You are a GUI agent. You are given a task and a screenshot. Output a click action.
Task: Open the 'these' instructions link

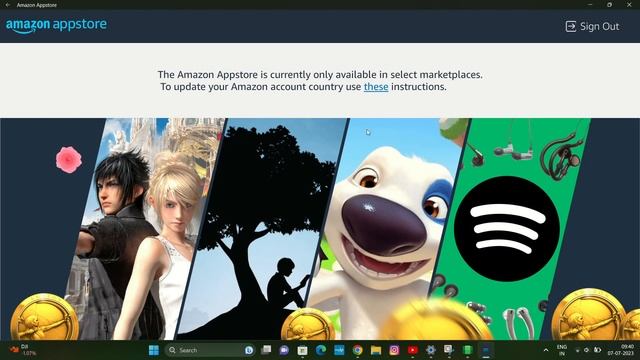(376, 87)
